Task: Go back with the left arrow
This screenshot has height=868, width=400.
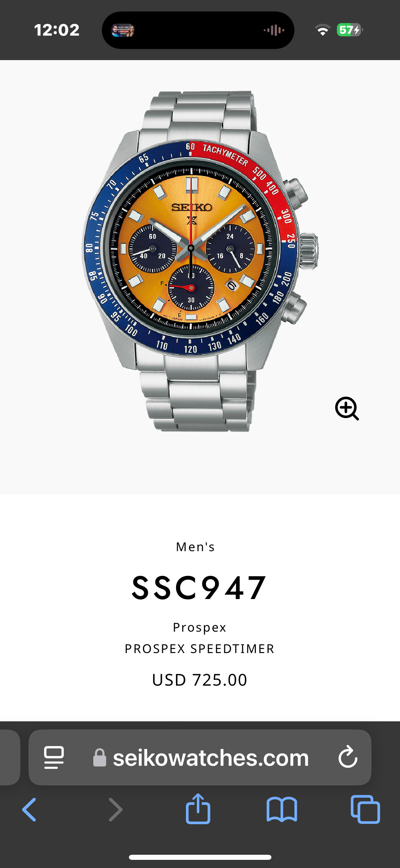Action: point(29,810)
